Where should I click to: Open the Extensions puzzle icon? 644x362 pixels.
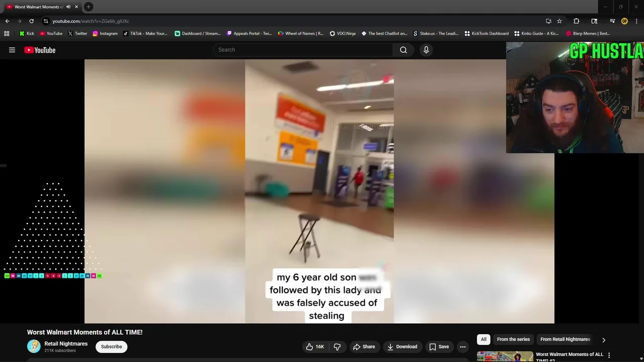coord(577,21)
